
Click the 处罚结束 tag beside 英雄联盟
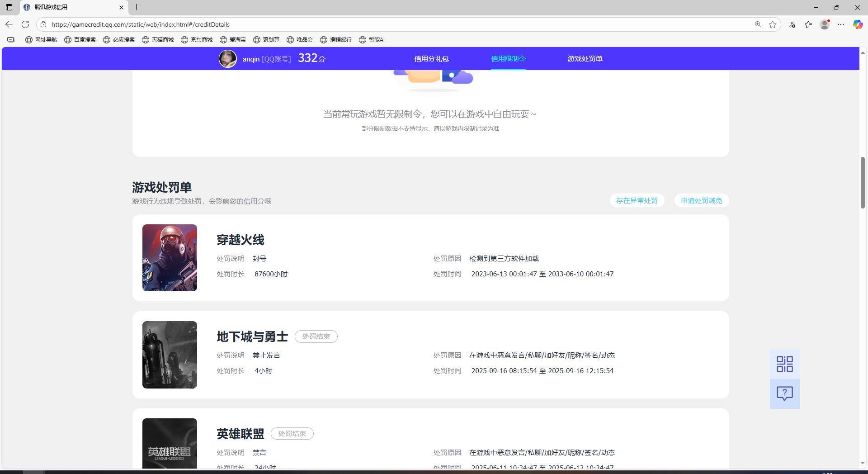292,433
